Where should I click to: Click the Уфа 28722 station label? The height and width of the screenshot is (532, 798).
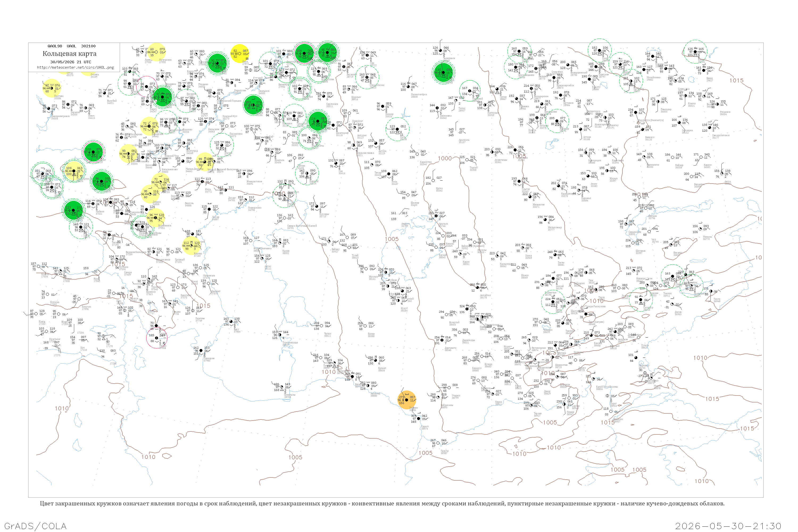pos(373,64)
